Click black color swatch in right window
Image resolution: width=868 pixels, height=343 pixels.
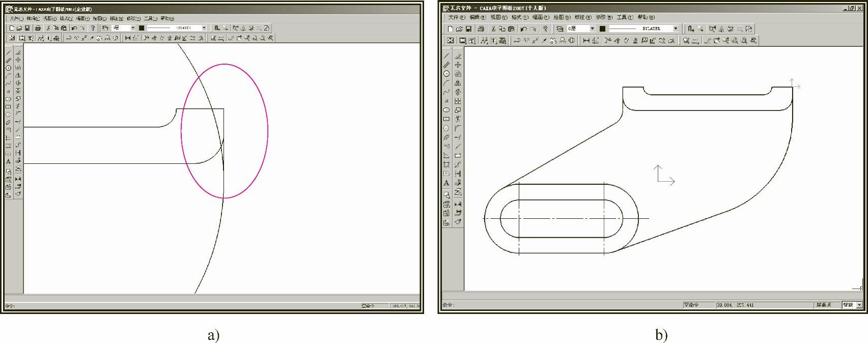pos(602,29)
